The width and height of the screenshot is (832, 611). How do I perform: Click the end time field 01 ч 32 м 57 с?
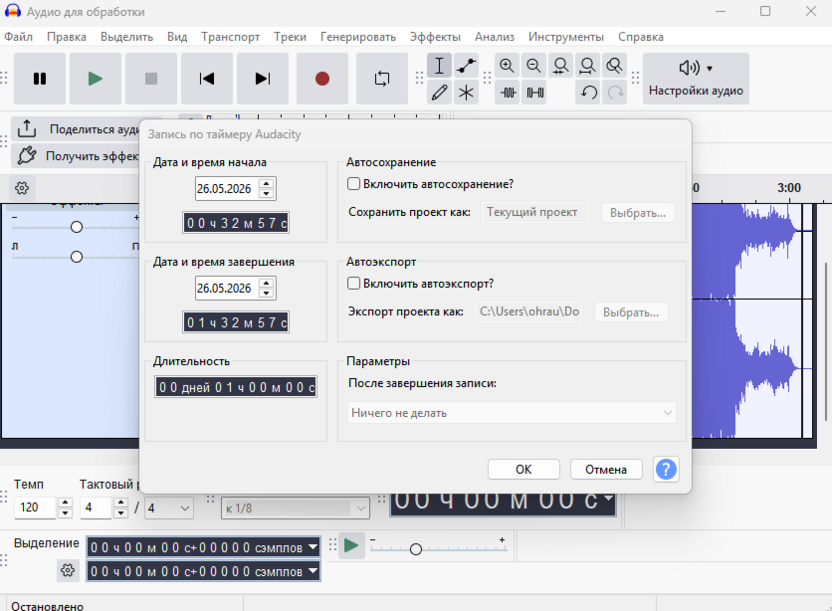pos(236,322)
